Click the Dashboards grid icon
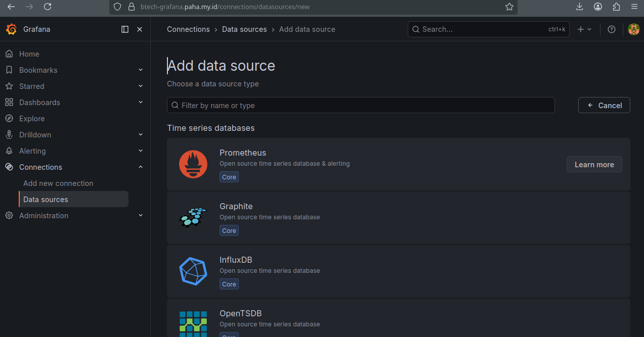Image resolution: width=644 pixels, height=337 pixels. pos(9,103)
